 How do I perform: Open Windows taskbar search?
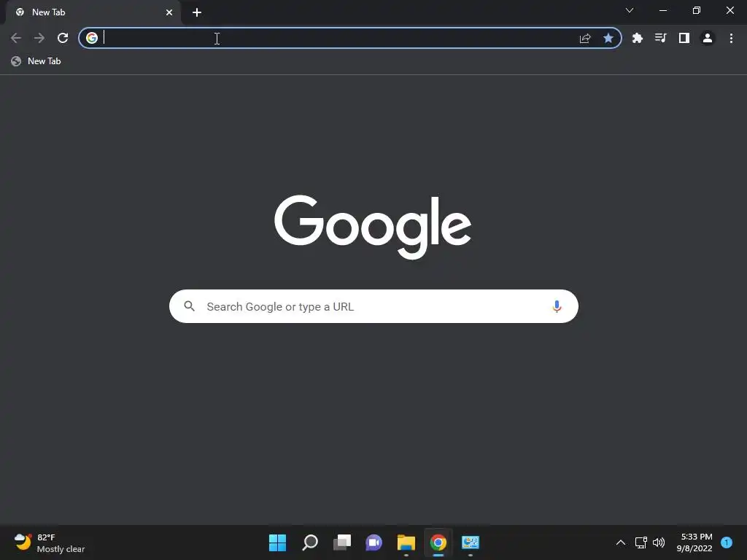[x=310, y=542]
